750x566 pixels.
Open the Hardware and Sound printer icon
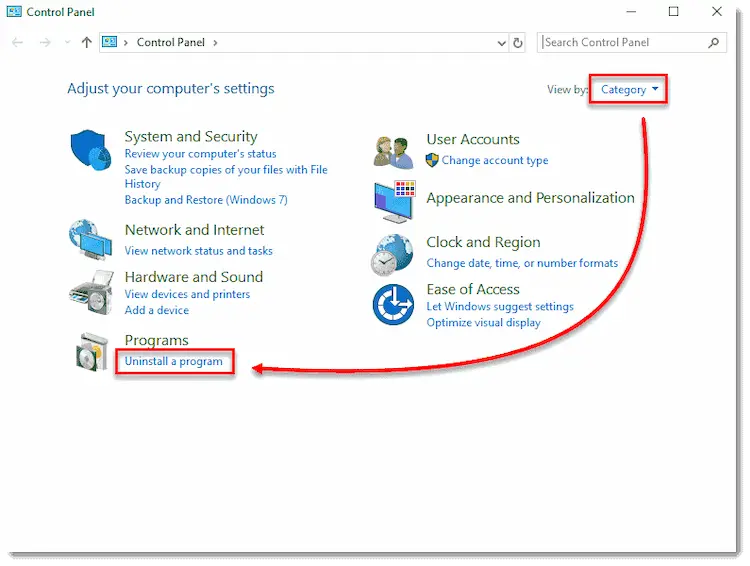91,292
